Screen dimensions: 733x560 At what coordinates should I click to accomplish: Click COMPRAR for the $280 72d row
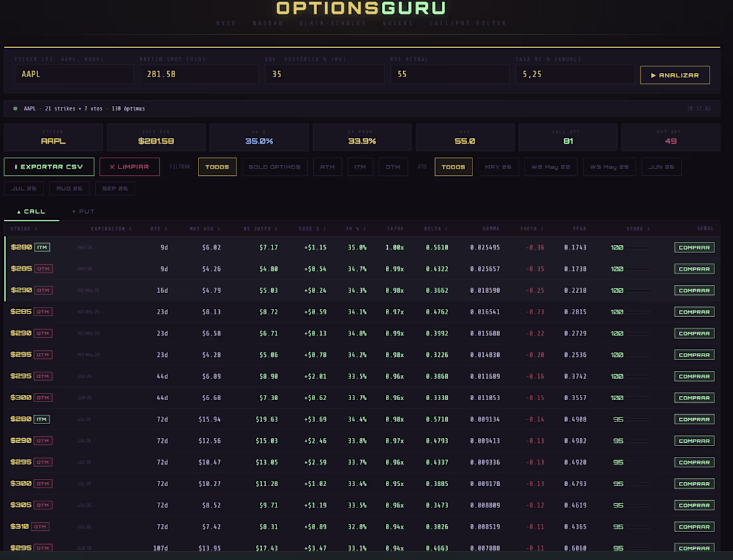tap(694, 419)
